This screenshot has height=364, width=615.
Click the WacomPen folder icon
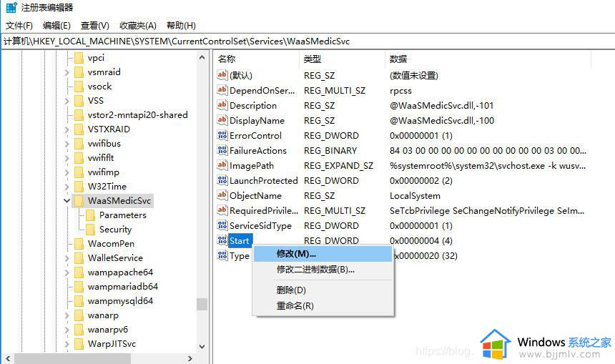point(79,244)
